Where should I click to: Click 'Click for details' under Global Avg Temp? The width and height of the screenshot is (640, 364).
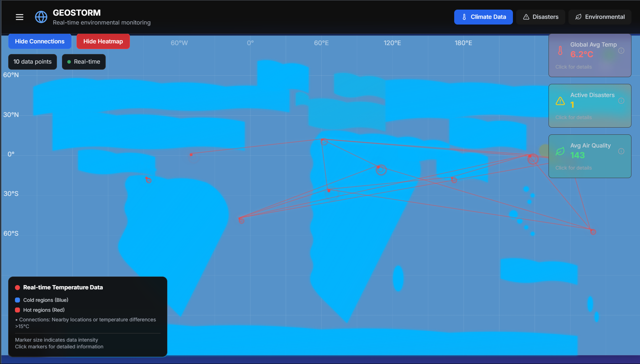coord(573,67)
